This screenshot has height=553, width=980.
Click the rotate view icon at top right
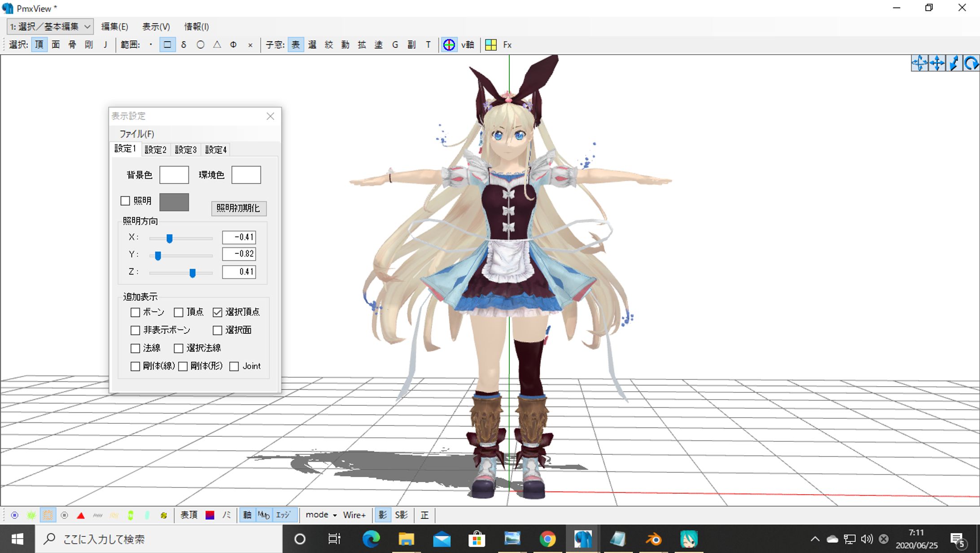pos(971,63)
